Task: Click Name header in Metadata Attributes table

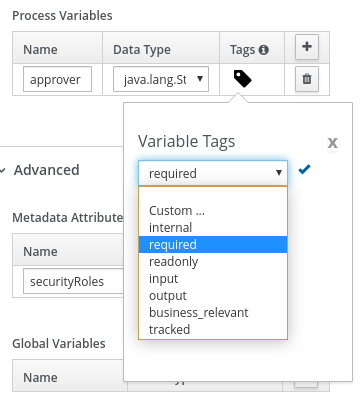Action: (40, 252)
